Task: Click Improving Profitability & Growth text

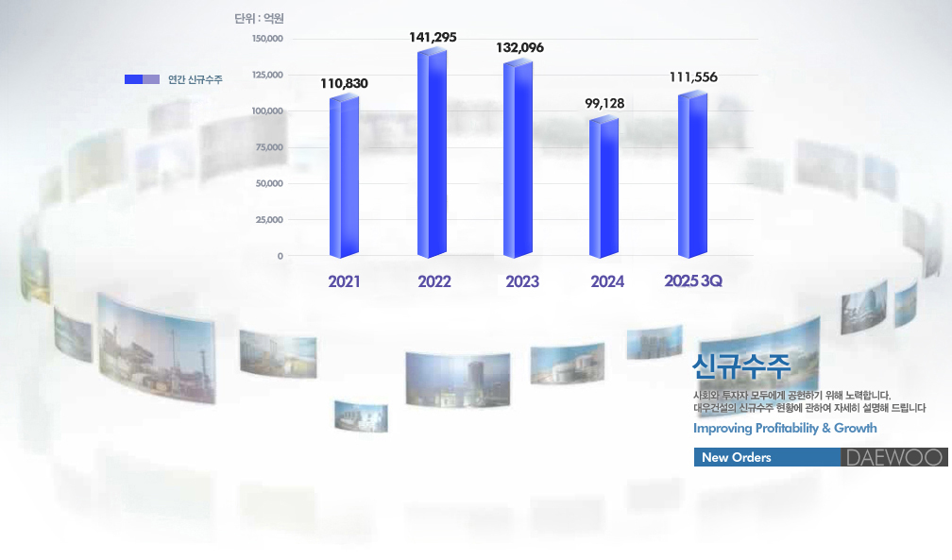Action: (785, 428)
